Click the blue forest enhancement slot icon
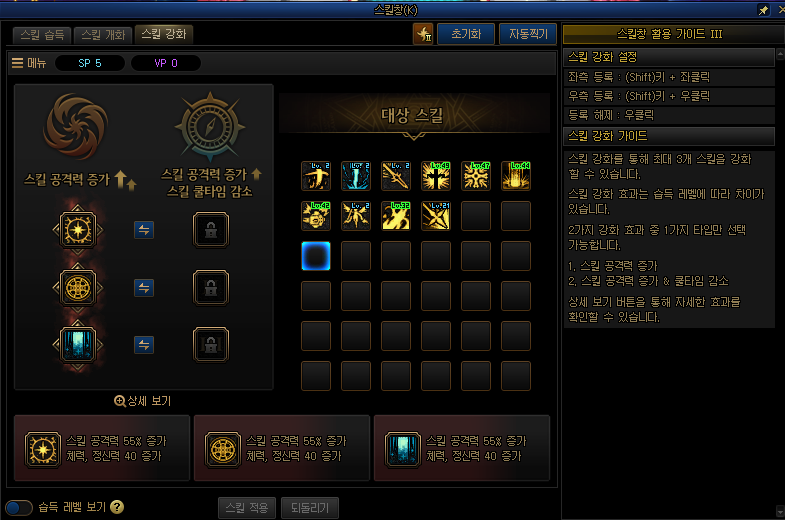 [78, 345]
